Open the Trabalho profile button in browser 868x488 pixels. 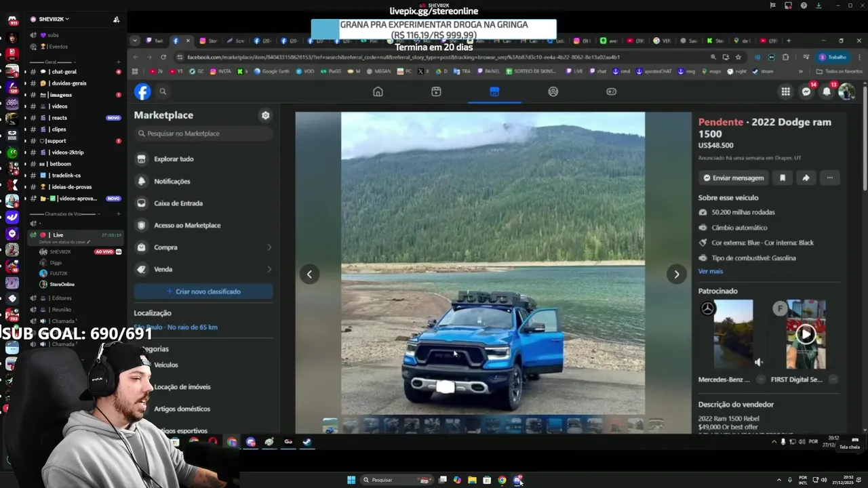click(x=833, y=57)
